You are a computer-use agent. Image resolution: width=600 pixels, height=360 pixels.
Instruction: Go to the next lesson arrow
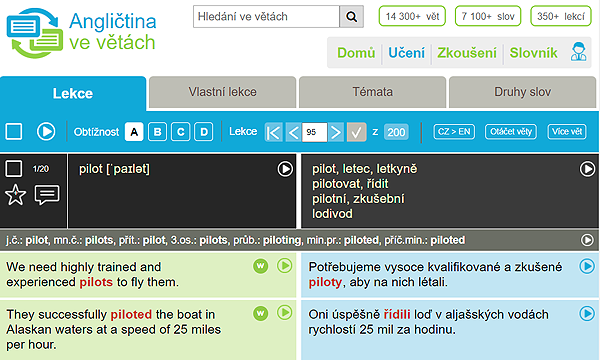(336, 132)
